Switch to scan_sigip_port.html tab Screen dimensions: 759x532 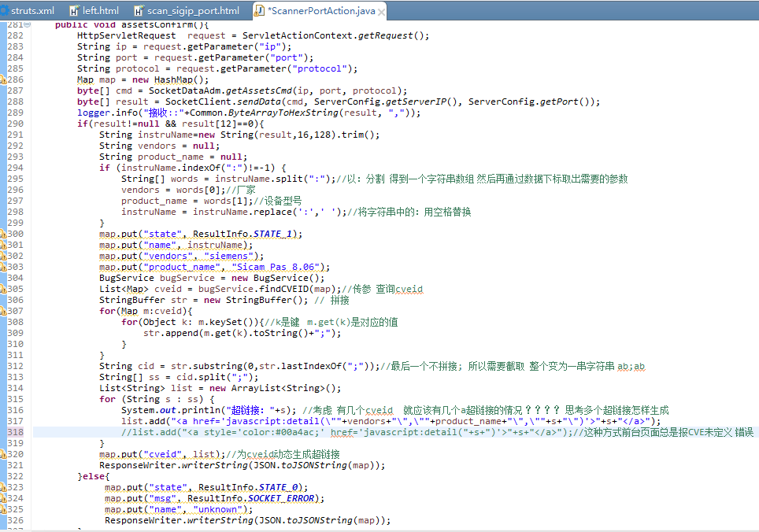pyautogui.click(x=187, y=11)
